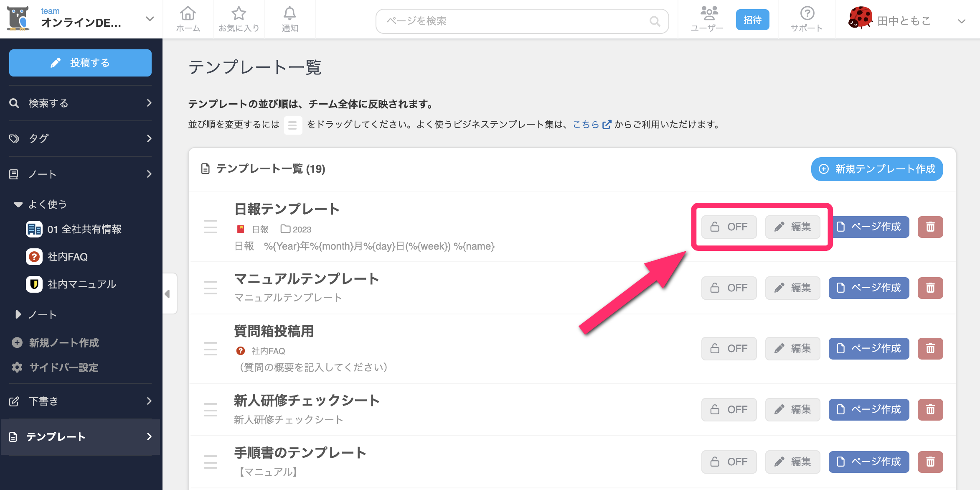980x490 pixels.
Task: Toggle OFF lock for 日報テンプレート
Action: [729, 227]
